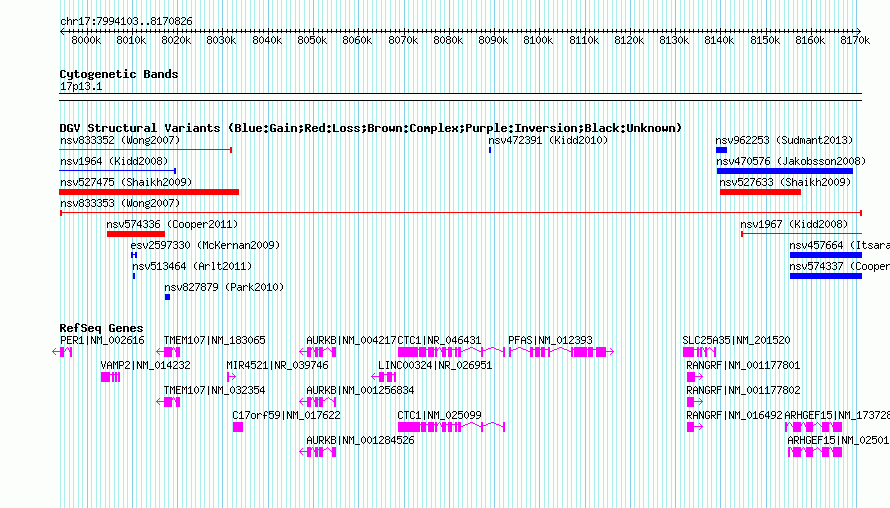Click AURKB|NM_001284526 gene glyph
Image resolution: width=890 pixels, height=508 pixels.
coord(318,452)
